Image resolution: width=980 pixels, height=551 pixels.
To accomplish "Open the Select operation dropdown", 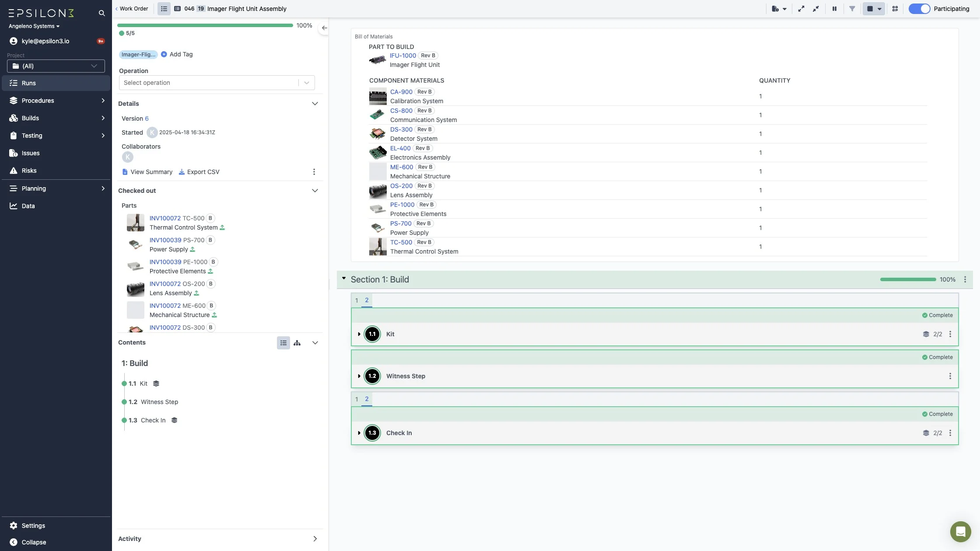I will tap(217, 83).
